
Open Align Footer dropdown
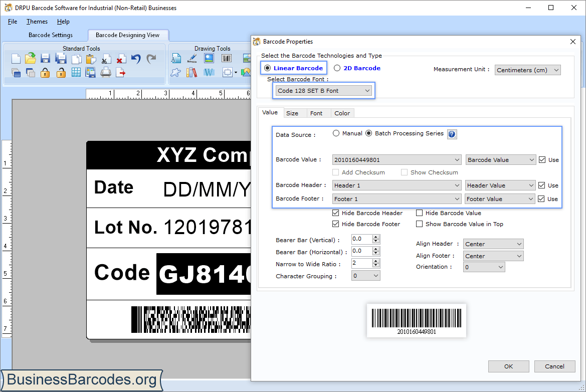pyautogui.click(x=493, y=256)
